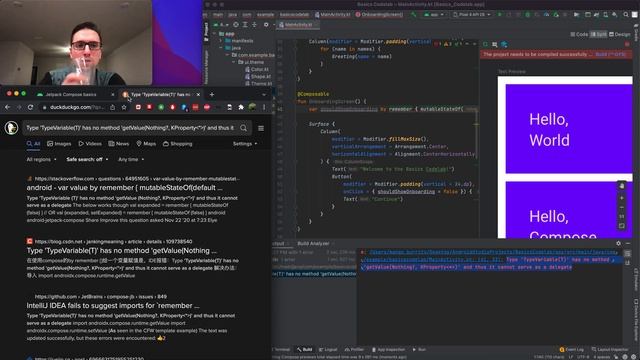Select the Videos search tab
Screen dimensions: 640x360
coord(90,144)
